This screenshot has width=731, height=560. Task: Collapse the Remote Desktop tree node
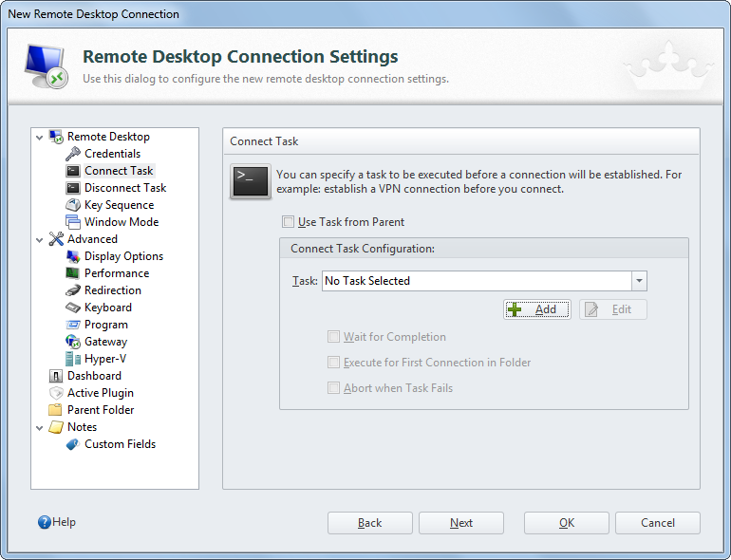coord(39,138)
